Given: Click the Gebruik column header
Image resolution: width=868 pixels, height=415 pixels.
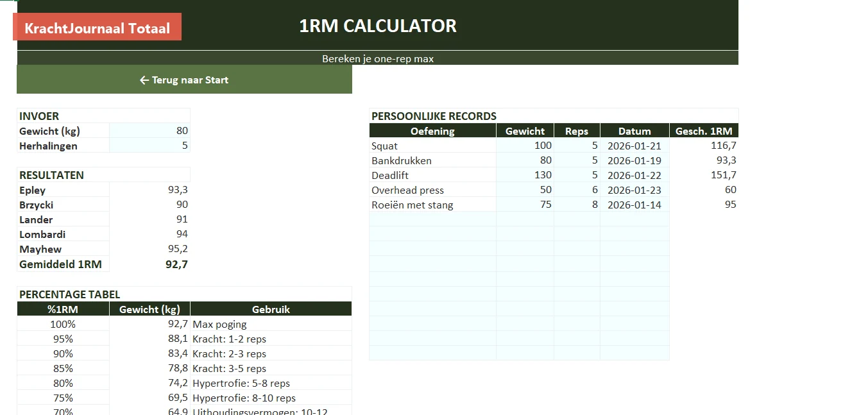Looking at the screenshot, I should point(271,309).
